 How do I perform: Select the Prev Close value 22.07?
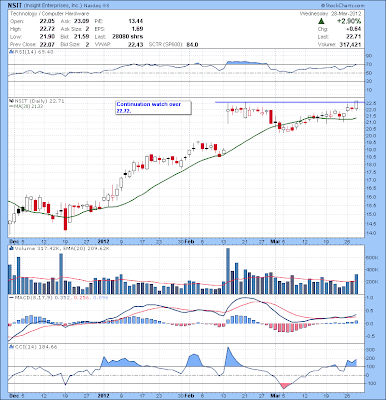coord(48,44)
